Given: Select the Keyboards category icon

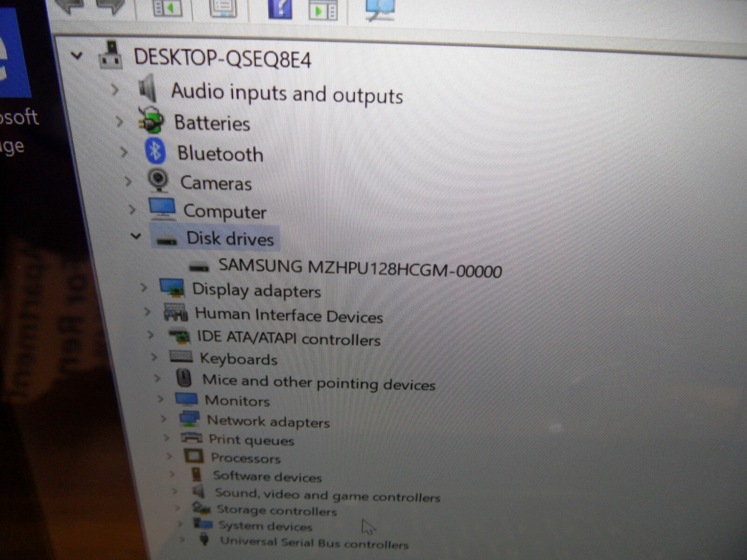Looking at the screenshot, I should (181, 357).
